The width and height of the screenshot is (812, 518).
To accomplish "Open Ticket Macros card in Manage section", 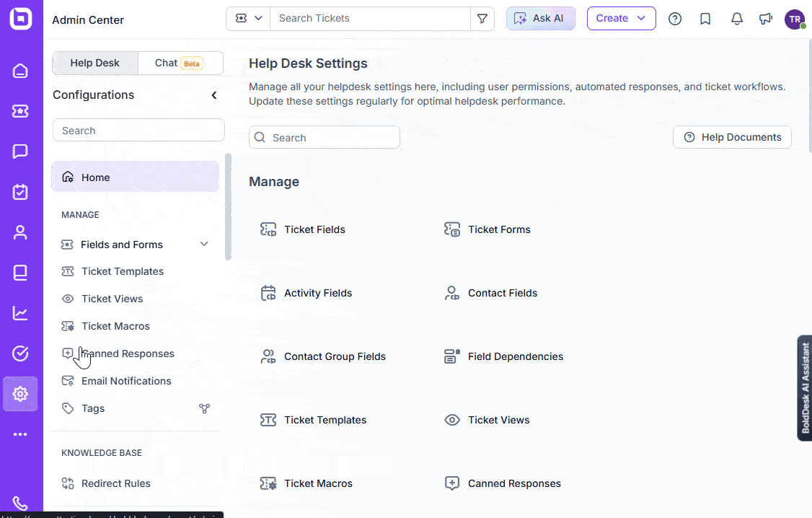I will coord(306,484).
